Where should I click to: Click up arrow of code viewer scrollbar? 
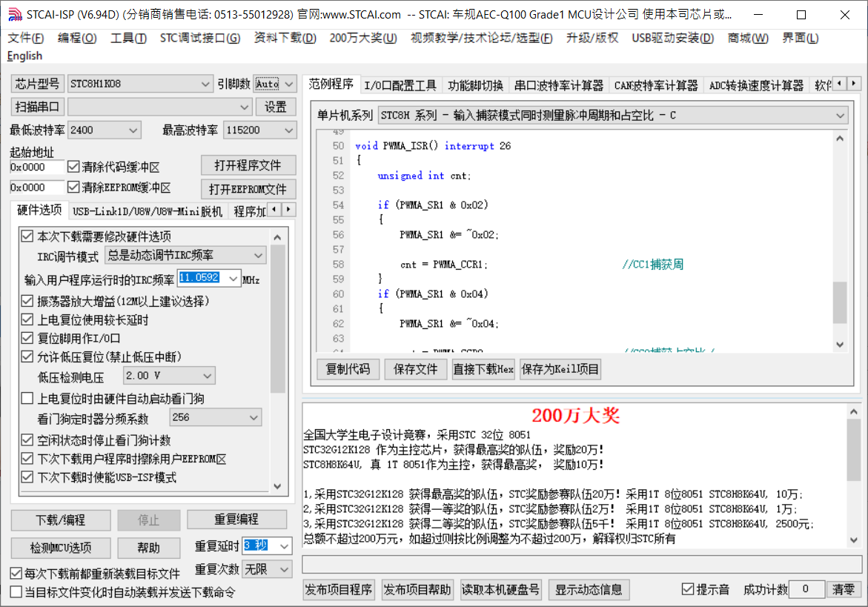pos(840,139)
